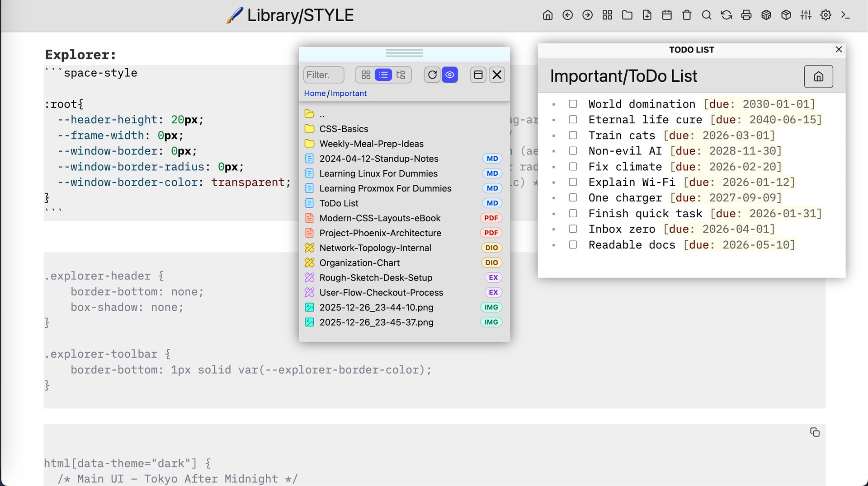Screen dimensions: 868x486
Task: Mark 'Readable docs' task as done
Action: pyautogui.click(x=573, y=245)
